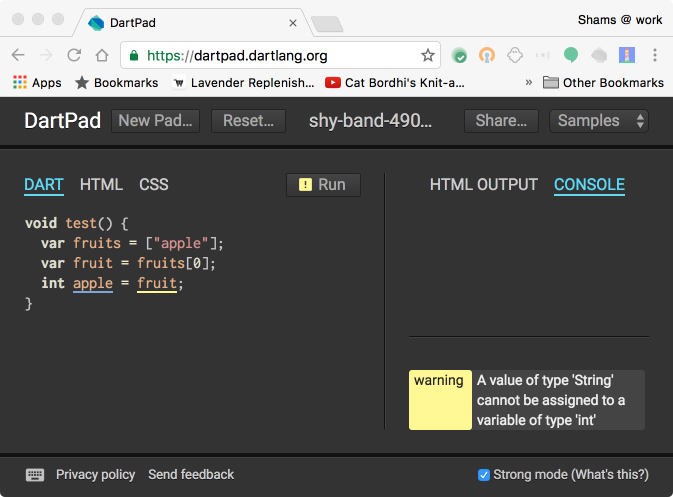The image size is (673, 497).
Task: Click the keyboard shortcuts icon in footer
Action: [35, 475]
